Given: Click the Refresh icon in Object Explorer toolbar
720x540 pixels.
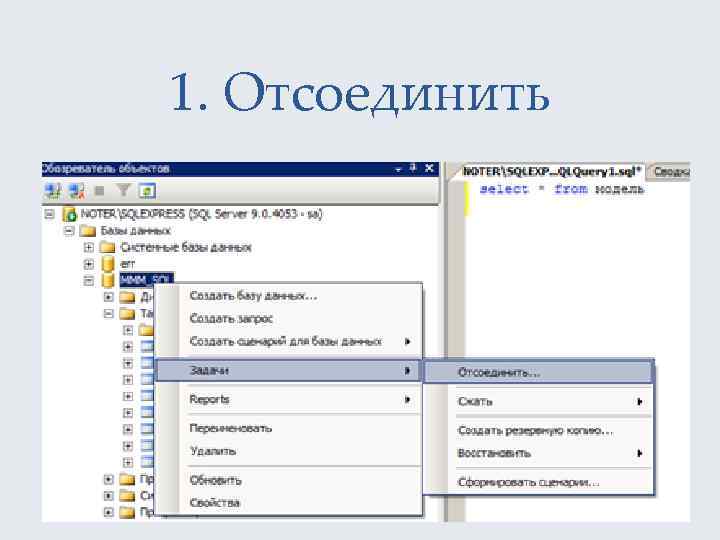Looking at the screenshot, I should coord(147,191).
